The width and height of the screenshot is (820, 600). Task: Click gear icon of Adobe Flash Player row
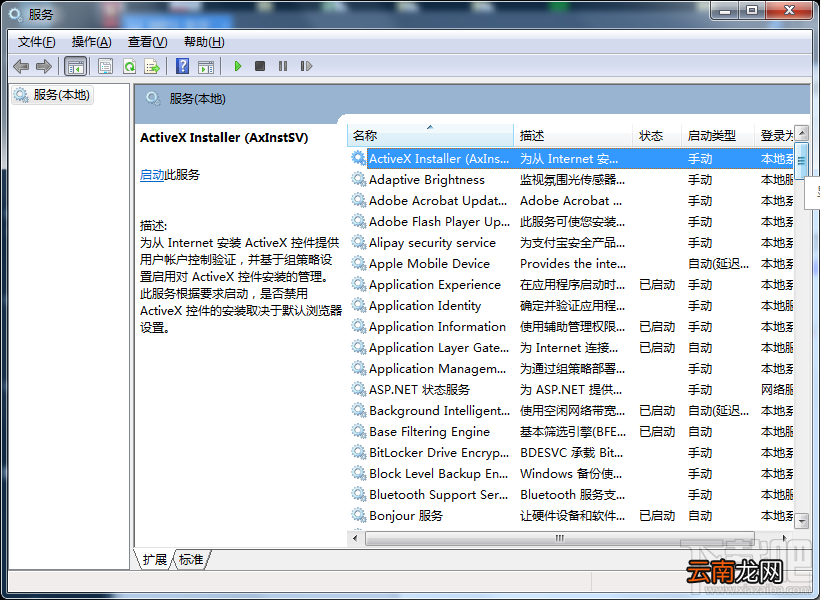click(x=358, y=221)
